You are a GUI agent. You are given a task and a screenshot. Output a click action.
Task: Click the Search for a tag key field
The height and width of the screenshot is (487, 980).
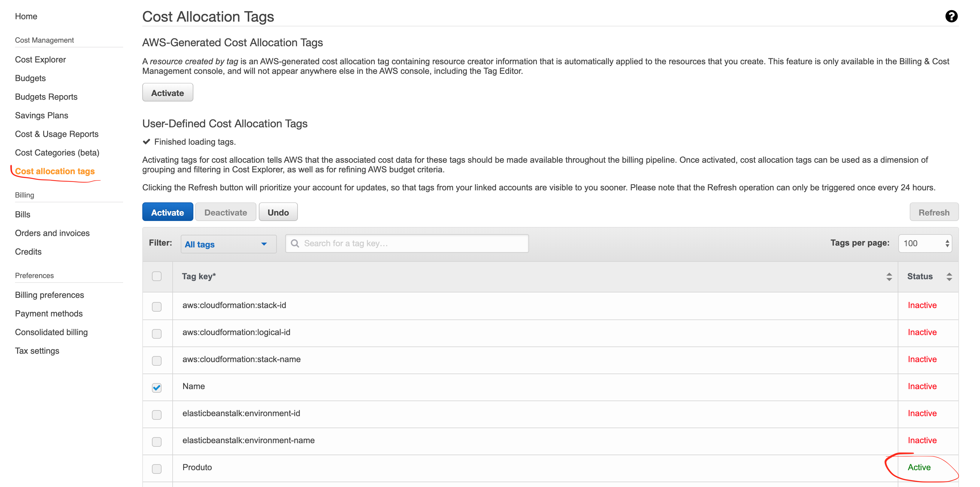click(407, 244)
